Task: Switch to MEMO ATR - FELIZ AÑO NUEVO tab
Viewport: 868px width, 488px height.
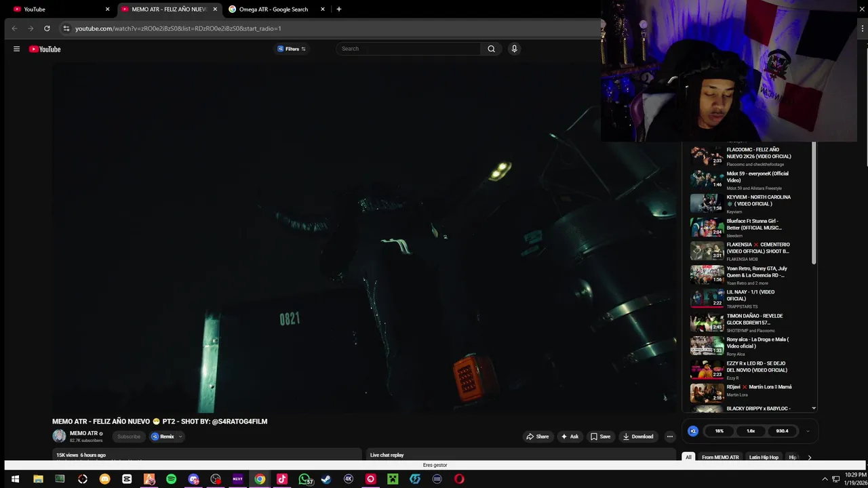Action: (169, 9)
